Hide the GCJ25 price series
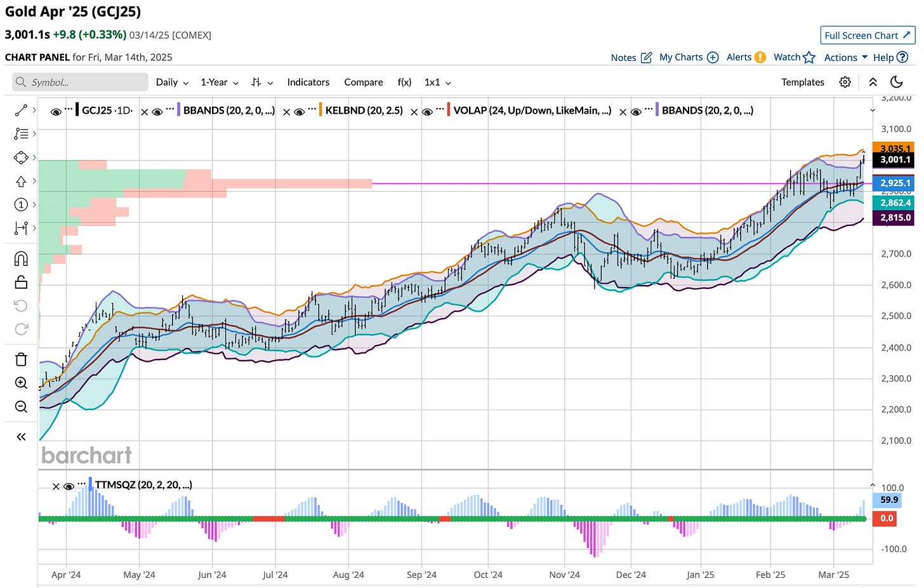 point(56,112)
